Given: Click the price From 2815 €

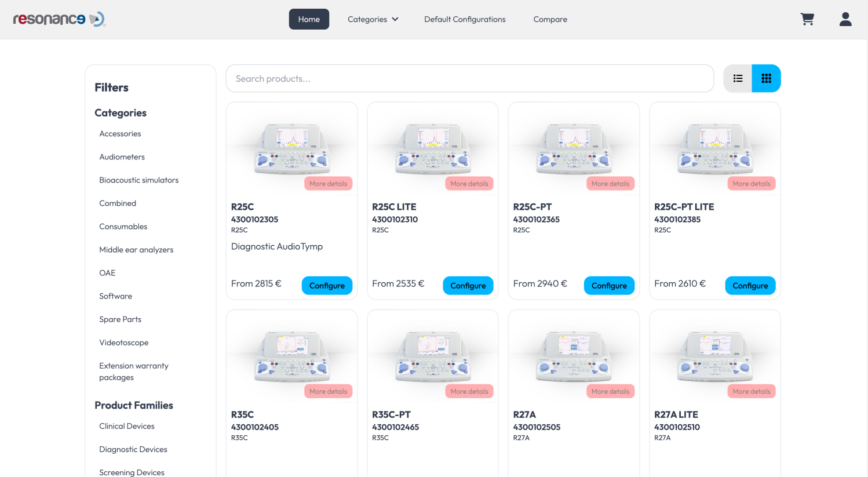Looking at the screenshot, I should (256, 284).
